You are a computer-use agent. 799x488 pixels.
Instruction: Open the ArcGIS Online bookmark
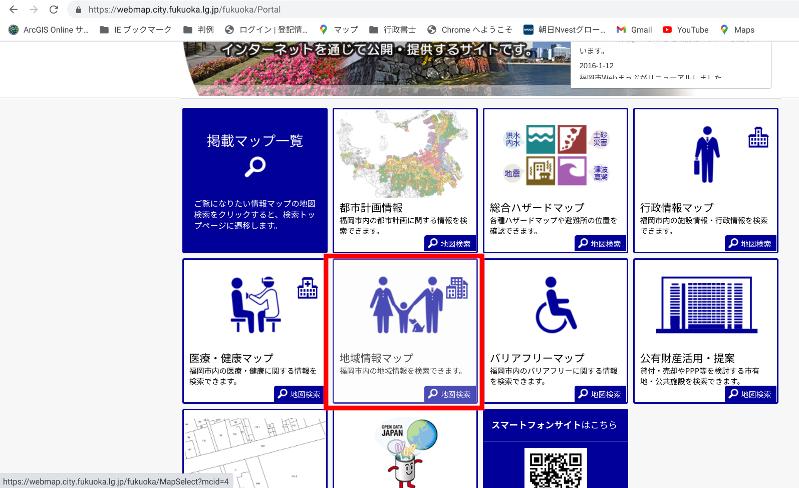point(48,30)
